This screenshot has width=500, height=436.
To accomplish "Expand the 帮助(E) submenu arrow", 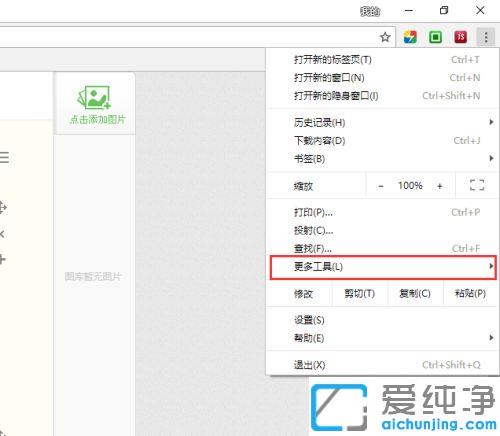I will click(491, 338).
